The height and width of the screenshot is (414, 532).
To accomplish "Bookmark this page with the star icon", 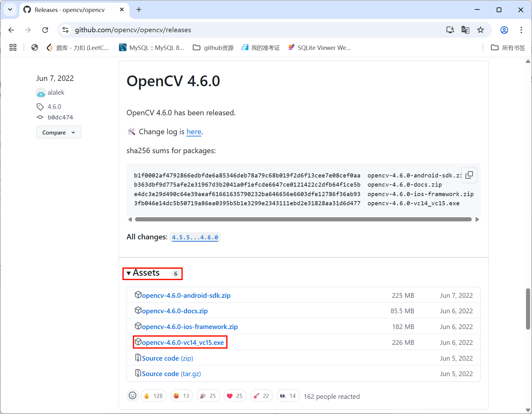I will [481, 30].
